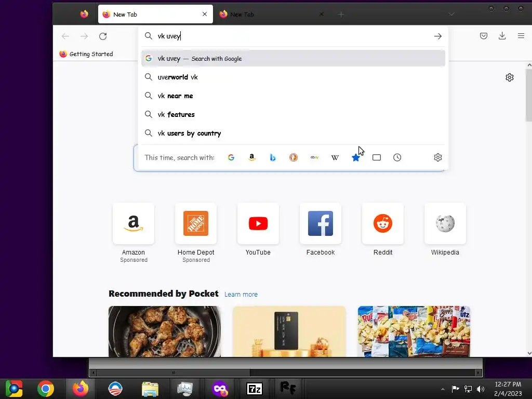
Task: Choose the vk users by country suggestion
Action: pos(293,133)
